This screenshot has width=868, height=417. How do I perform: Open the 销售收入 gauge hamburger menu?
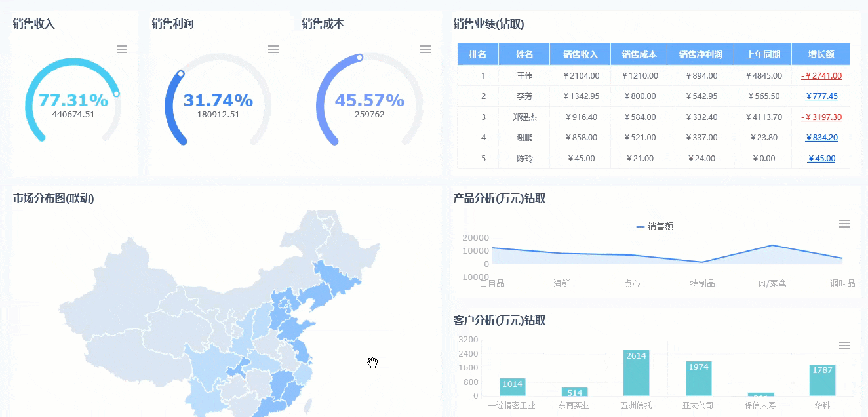(x=122, y=49)
